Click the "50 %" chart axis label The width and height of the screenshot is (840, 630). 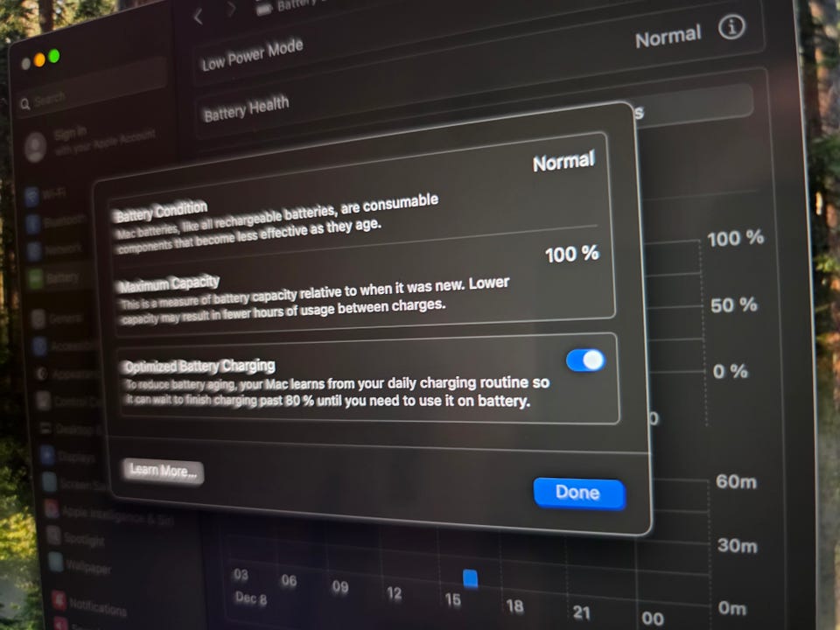tap(733, 305)
